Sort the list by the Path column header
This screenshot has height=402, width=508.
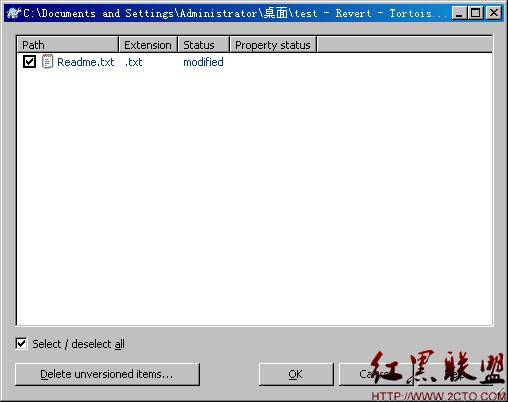pos(68,45)
